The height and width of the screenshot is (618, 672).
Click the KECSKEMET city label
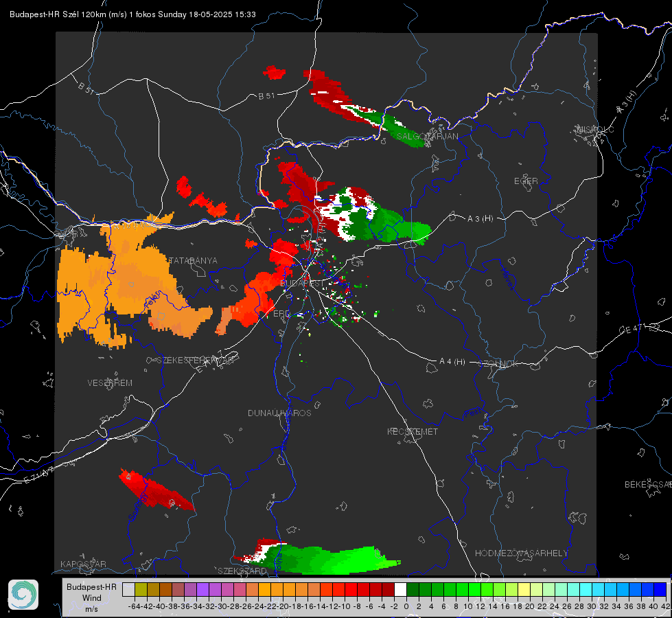(413, 431)
